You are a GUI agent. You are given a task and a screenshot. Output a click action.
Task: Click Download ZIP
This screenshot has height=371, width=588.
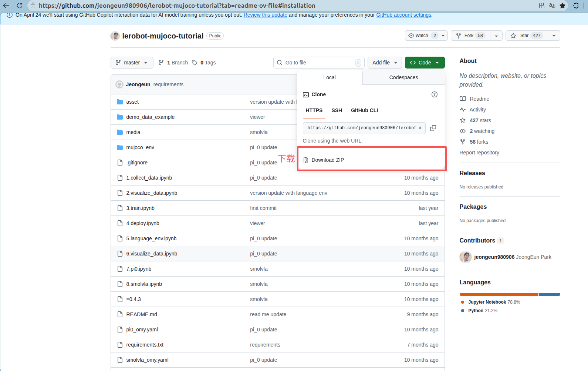pos(371,160)
